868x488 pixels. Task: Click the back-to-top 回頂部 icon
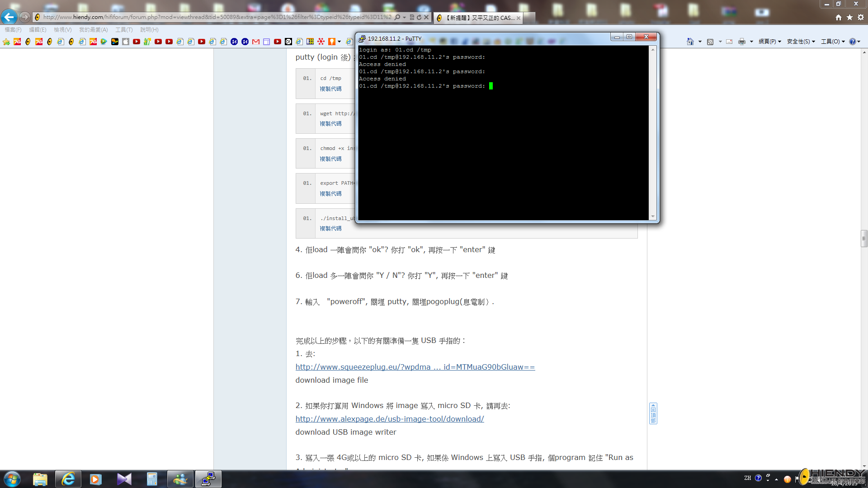point(653,413)
